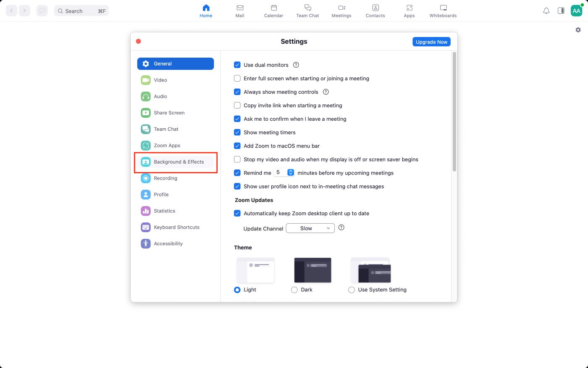Click the settings panel vertical scrollbar
Viewport: 588px width, 368px height.
[x=454, y=111]
